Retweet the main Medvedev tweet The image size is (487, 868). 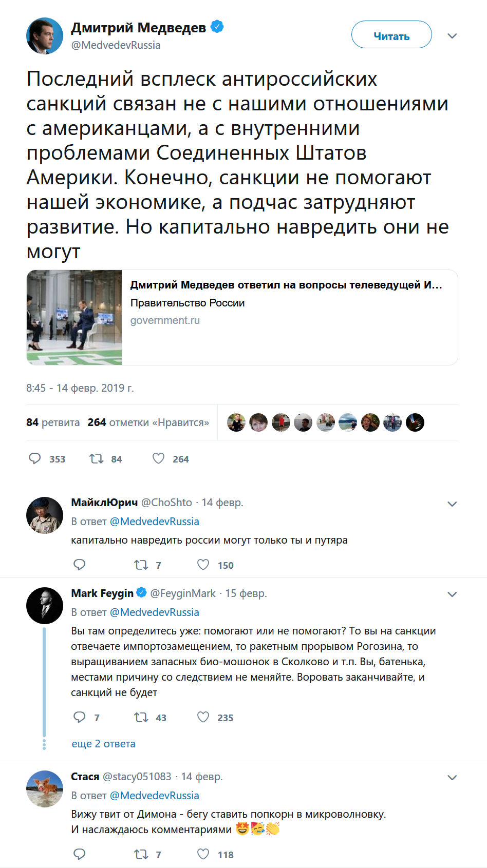97,458
